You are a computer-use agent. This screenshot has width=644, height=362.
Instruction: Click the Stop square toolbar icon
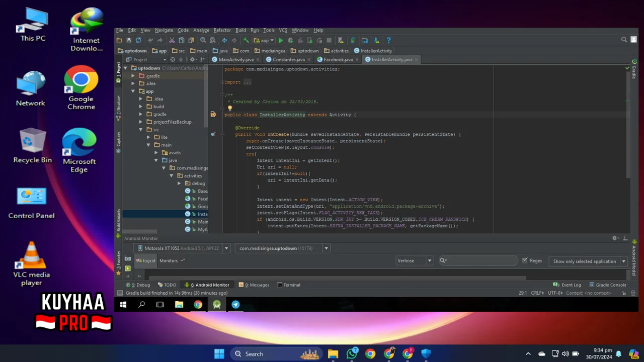coord(329,40)
